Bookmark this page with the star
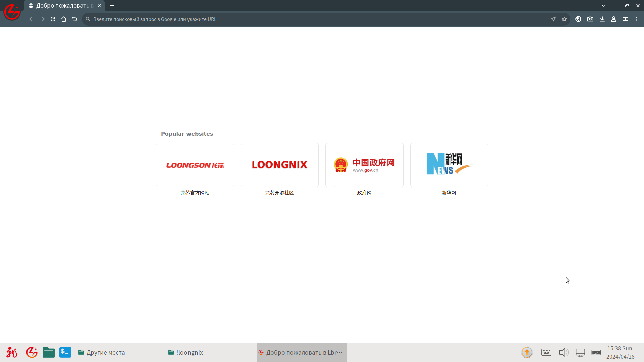This screenshot has width=644, height=362. pyautogui.click(x=564, y=19)
